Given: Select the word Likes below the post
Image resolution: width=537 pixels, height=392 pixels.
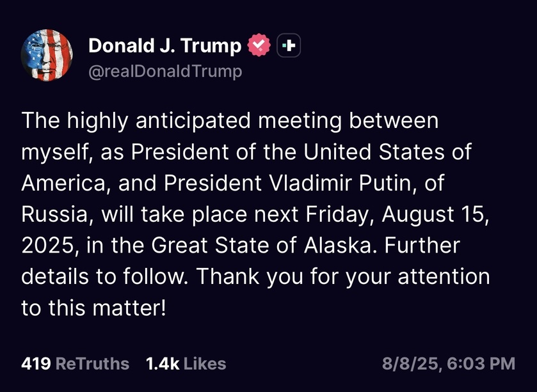Looking at the screenshot, I should tap(205, 364).
